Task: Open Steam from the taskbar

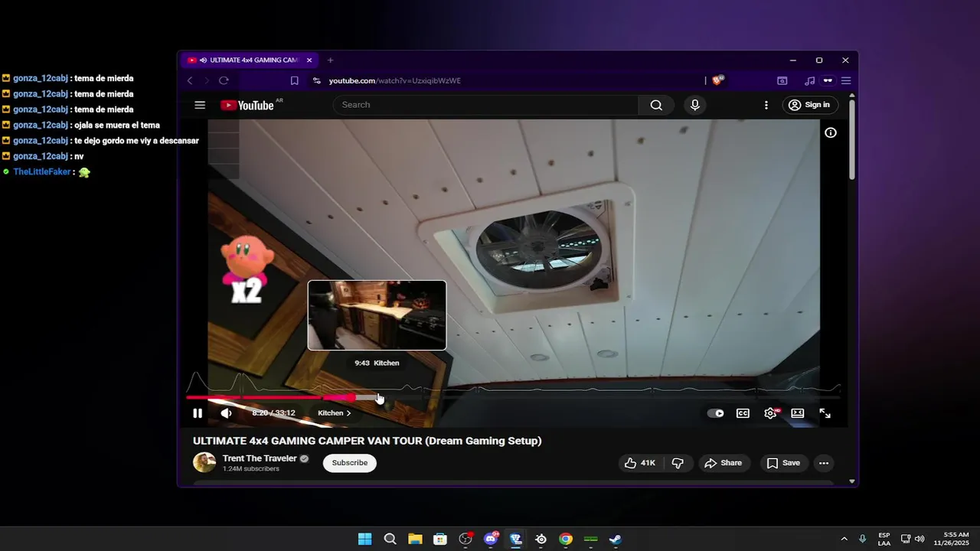Action: (616, 539)
